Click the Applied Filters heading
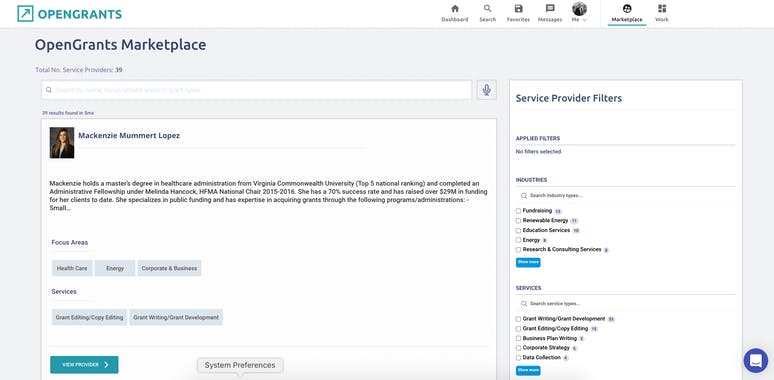The width and height of the screenshot is (774, 380). [538, 139]
